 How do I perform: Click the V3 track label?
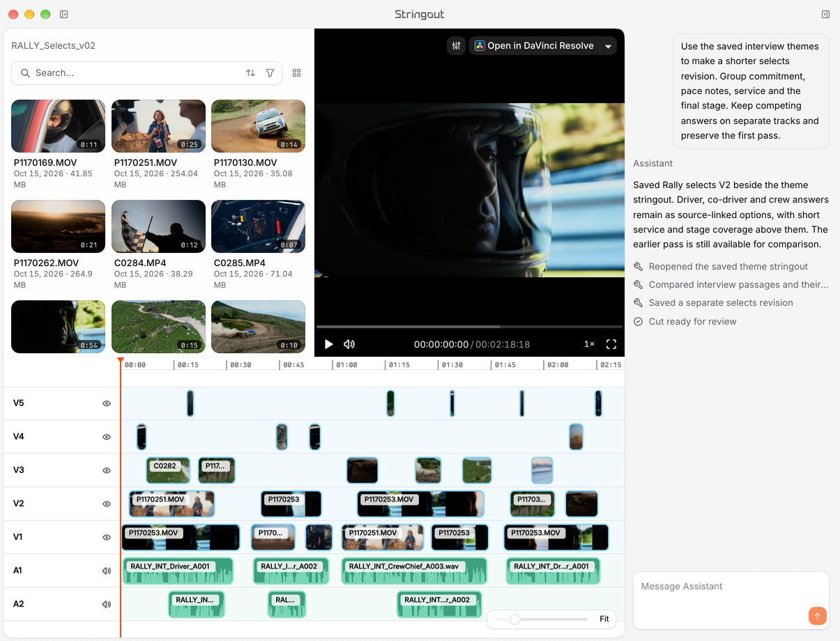tap(19, 470)
